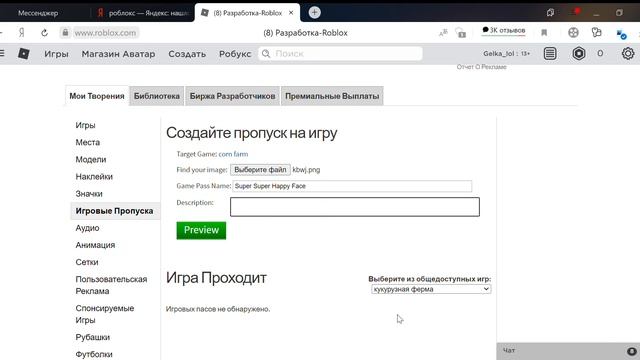
Task: Open Анимация in the left sidebar
Action: click(x=95, y=245)
